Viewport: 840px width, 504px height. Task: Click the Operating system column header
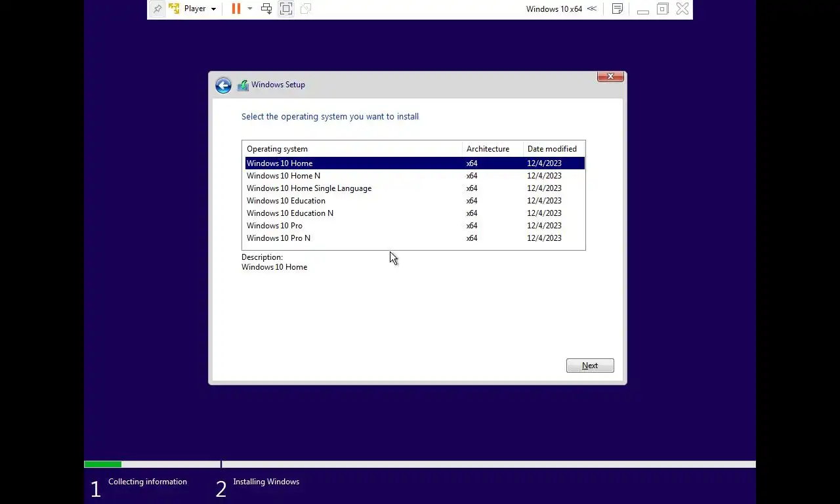(352, 149)
